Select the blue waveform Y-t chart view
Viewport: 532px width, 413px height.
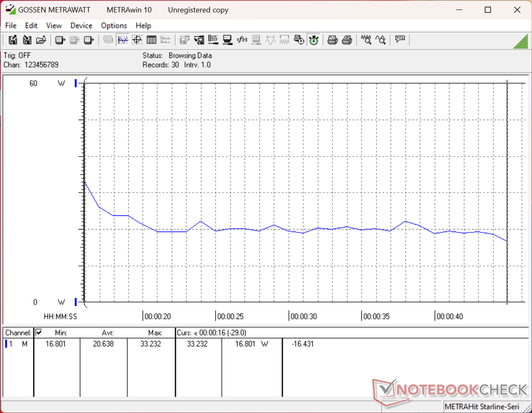123,40
